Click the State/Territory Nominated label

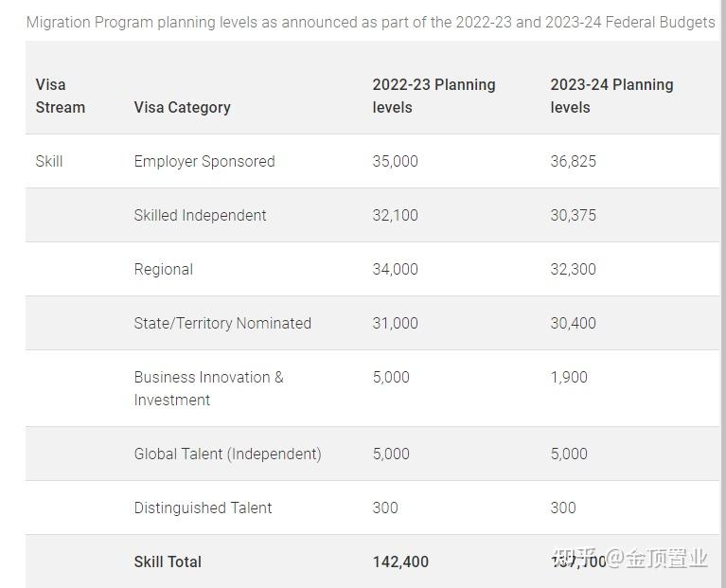tap(222, 323)
